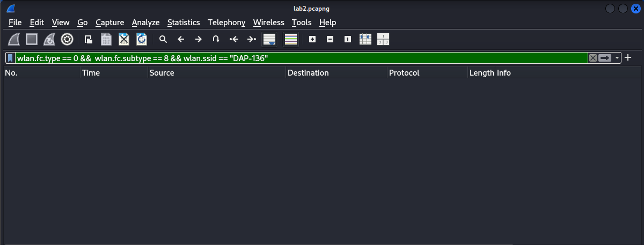This screenshot has height=245, width=644.
Task: Open recent display filters dropdown
Action: pyautogui.click(x=617, y=58)
